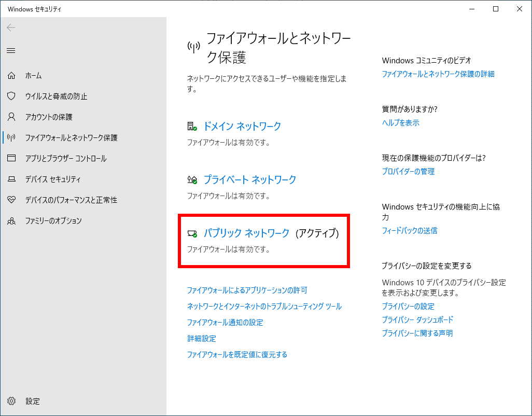The width and height of the screenshot is (532, 416).
Task: Open ドメイン ネットワーク settings
Action: 242,126
